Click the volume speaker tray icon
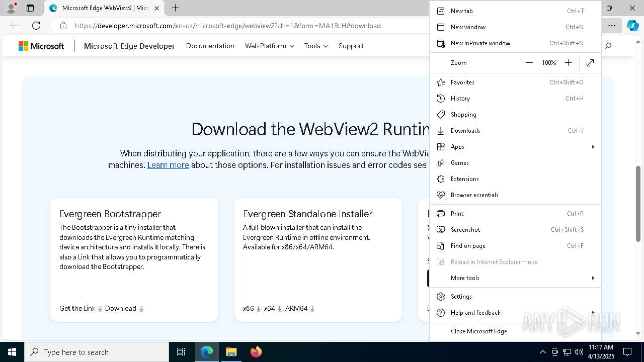This screenshot has height=362, width=644. 579,352
